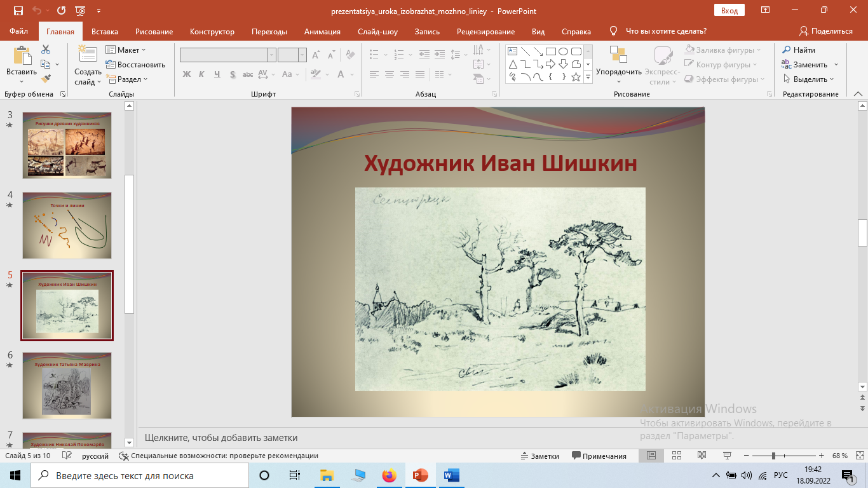
Task: Switch to the Анимация tab
Action: click(322, 31)
